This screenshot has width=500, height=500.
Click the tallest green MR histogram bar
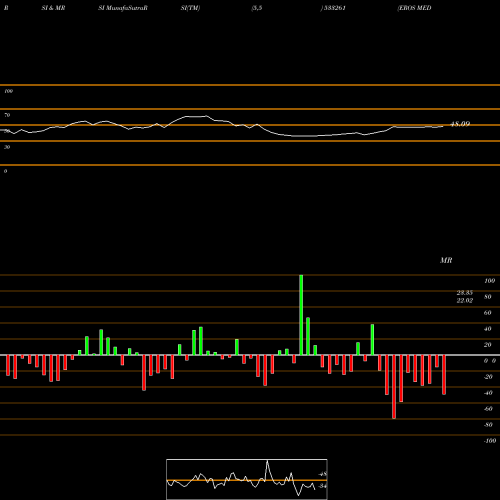point(301,315)
